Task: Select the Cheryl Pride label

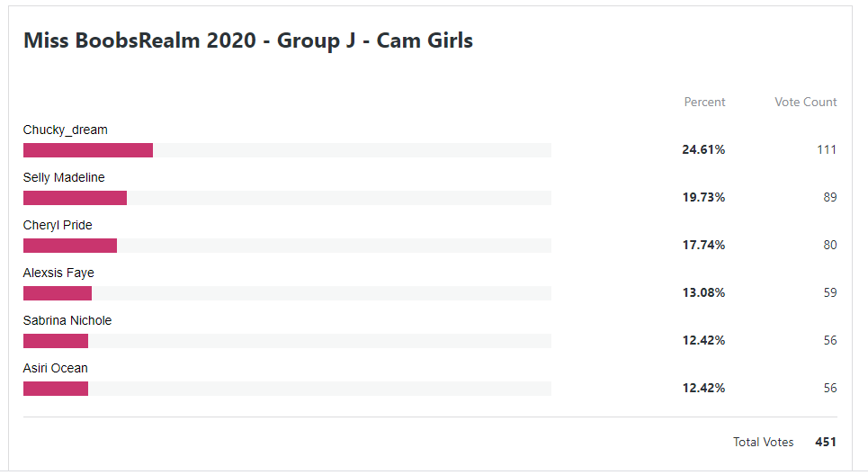Action: pyautogui.click(x=58, y=225)
